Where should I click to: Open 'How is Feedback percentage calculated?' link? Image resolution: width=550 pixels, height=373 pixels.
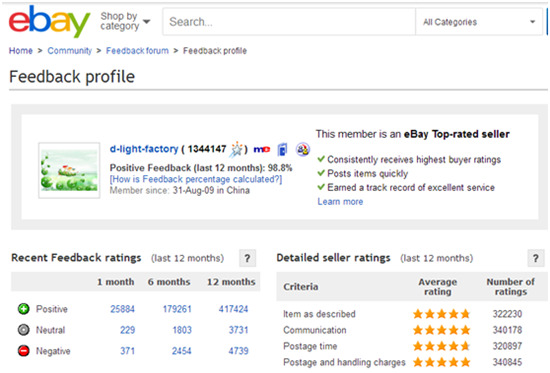point(196,179)
